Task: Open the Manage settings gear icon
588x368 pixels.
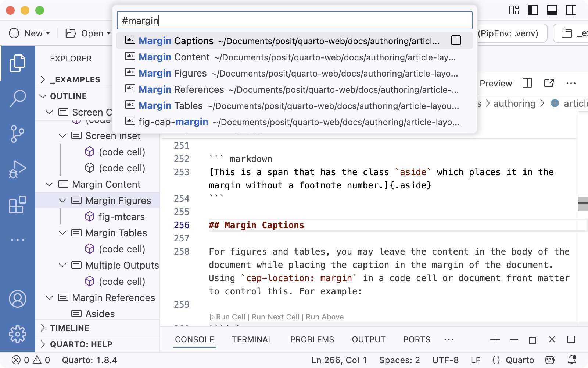Action: 18,334
